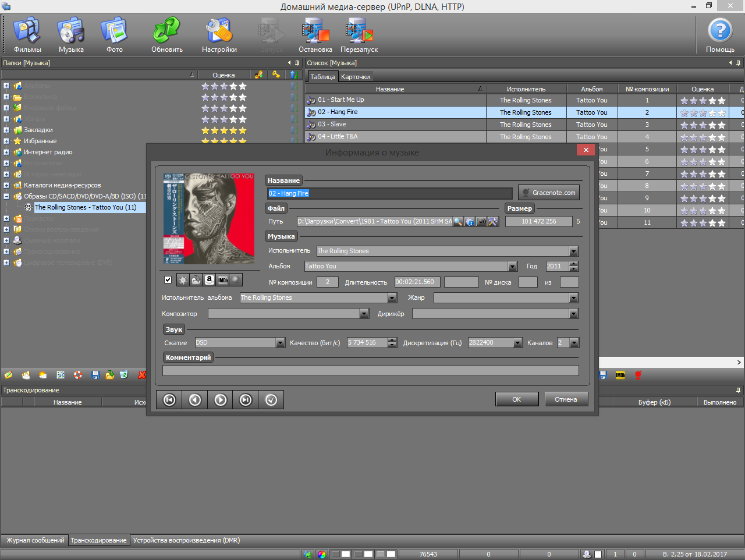Go to next track in dialog
Screen dimensions: 745x560
tap(221, 400)
